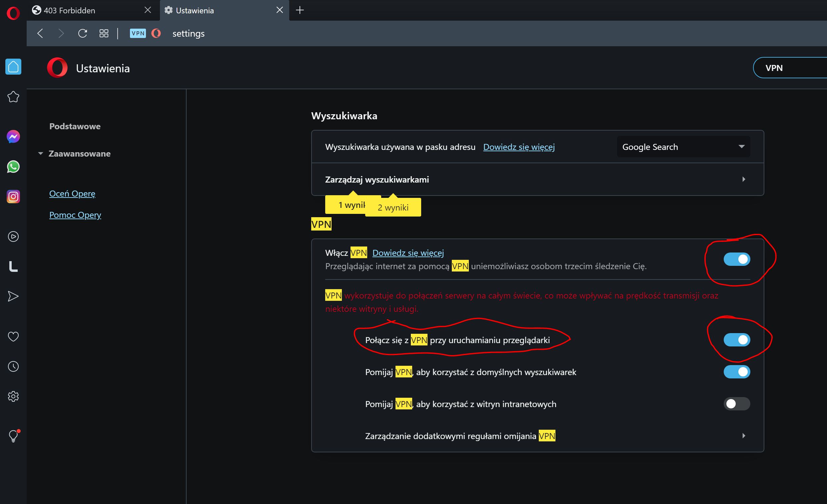Toggle bypass VPN for default search engines
Image resolution: width=827 pixels, height=504 pixels.
pos(737,372)
